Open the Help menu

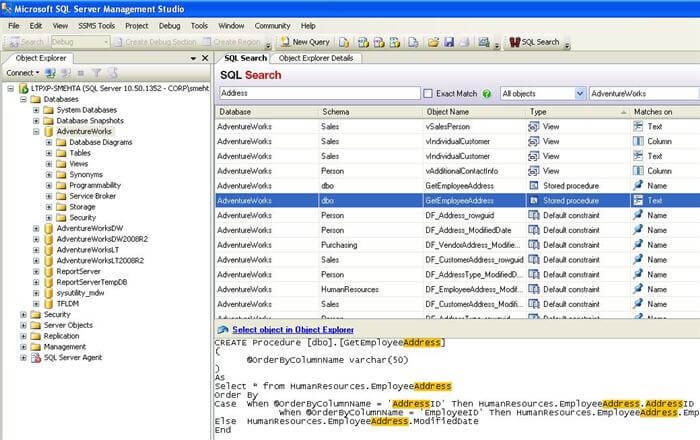pos(308,26)
